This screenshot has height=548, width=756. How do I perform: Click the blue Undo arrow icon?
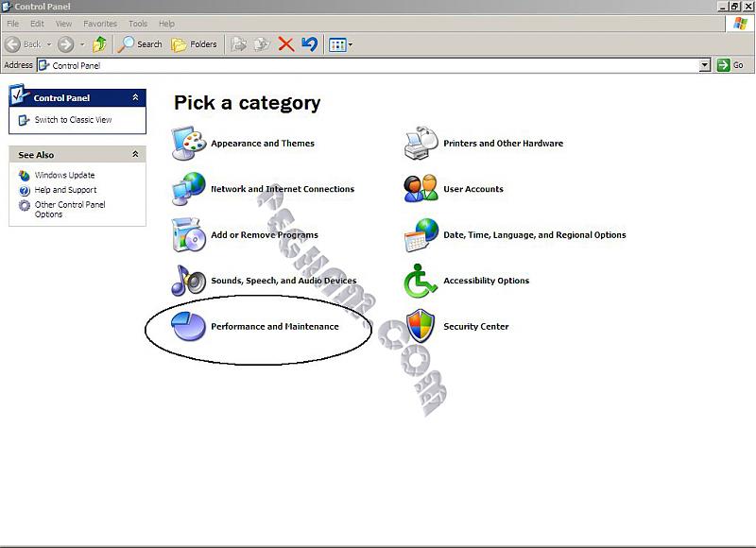(310, 44)
